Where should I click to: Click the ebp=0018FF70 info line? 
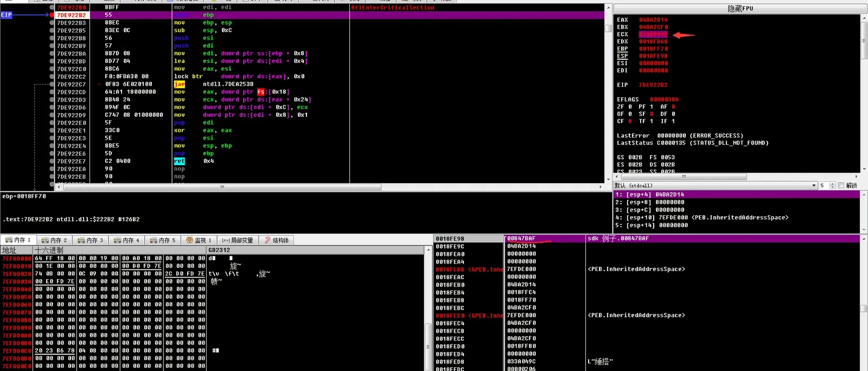(24, 197)
